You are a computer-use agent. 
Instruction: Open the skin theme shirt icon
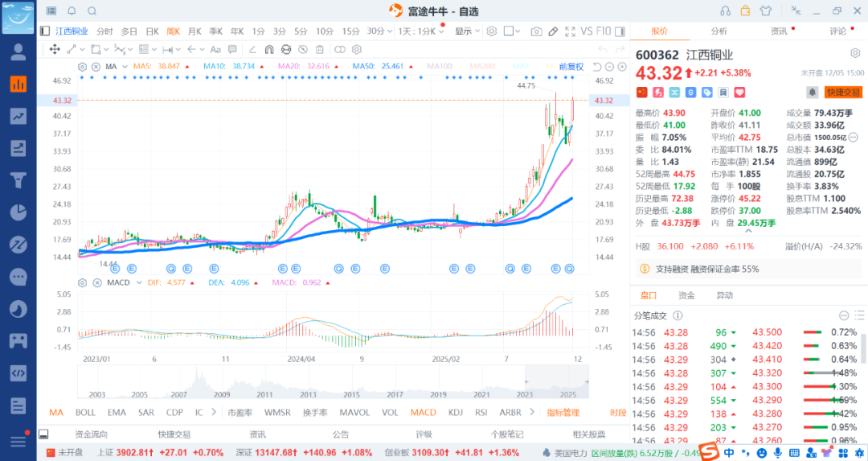[x=766, y=10]
